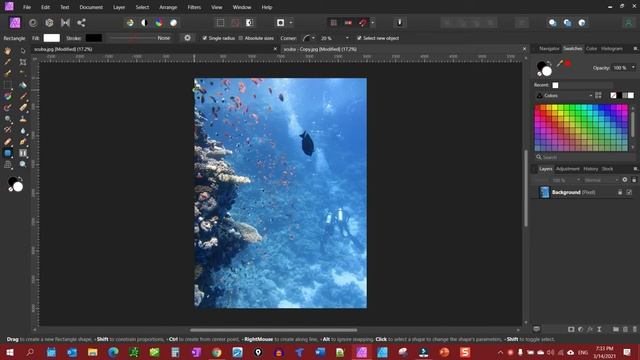Enable the Absolute sizes checkbox
This screenshot has height=360, width=640.
point(241,38)
